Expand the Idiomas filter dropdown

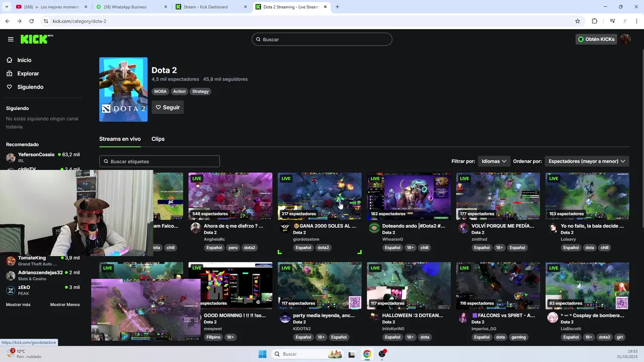(494, 161)
